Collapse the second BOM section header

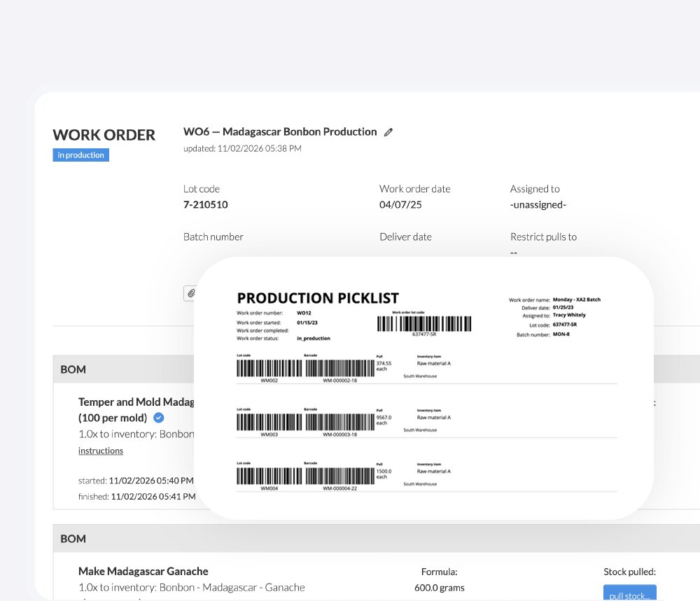tap(73, 539)
